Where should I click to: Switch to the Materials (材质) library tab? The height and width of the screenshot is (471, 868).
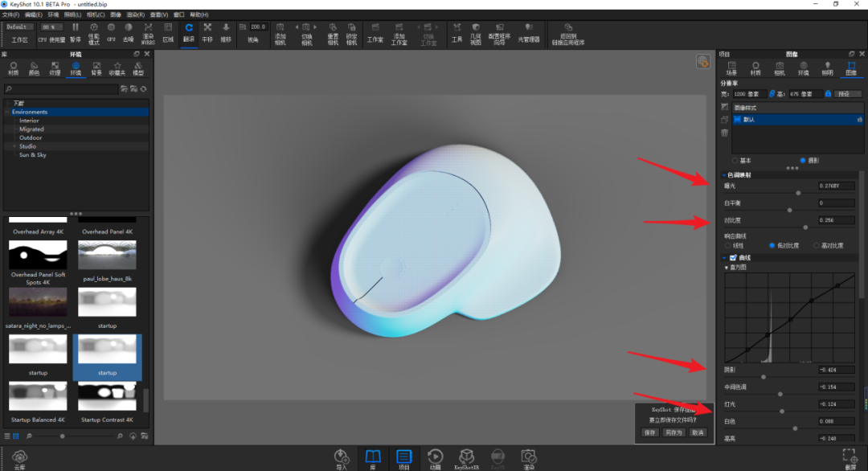(x=14, y=68)
